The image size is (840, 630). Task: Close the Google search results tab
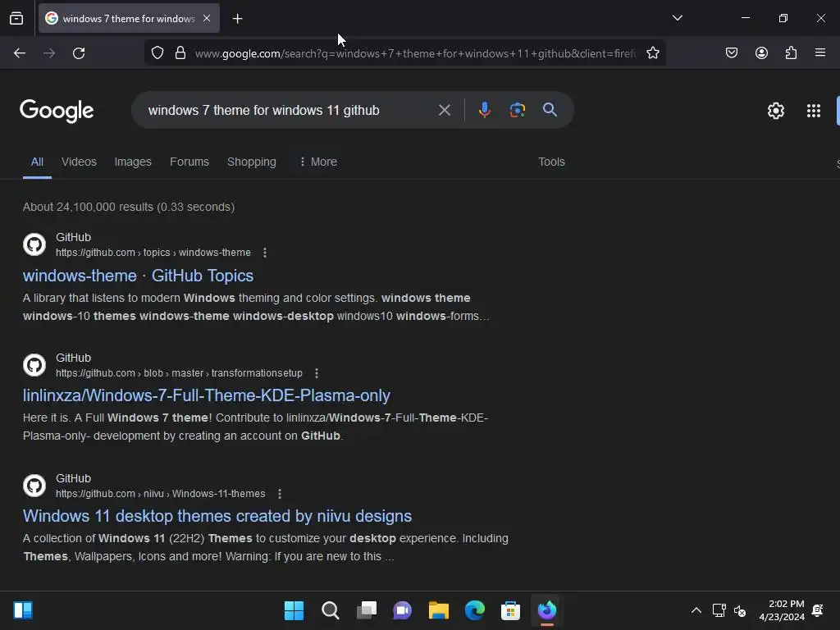click(x=207, y=18)
